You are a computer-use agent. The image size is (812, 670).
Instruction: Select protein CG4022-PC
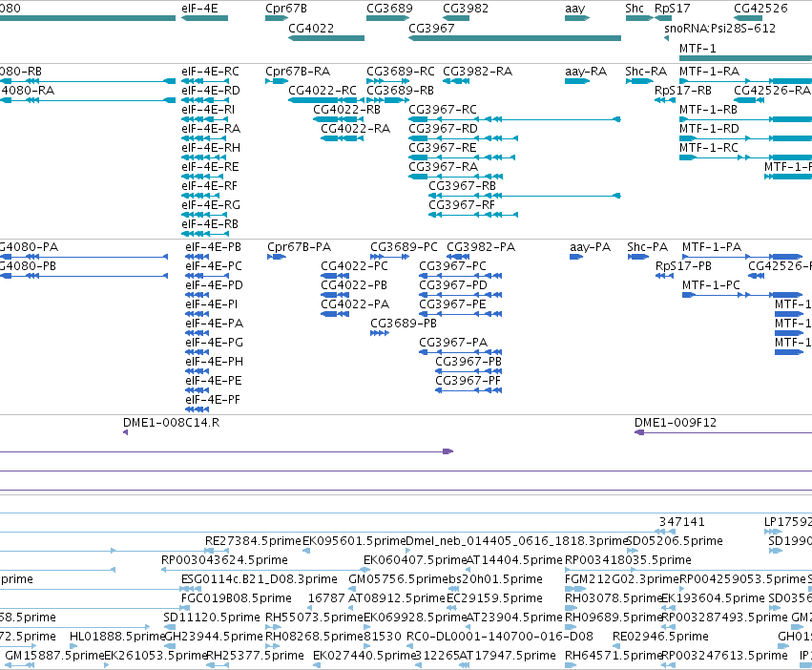pos(354,266)
